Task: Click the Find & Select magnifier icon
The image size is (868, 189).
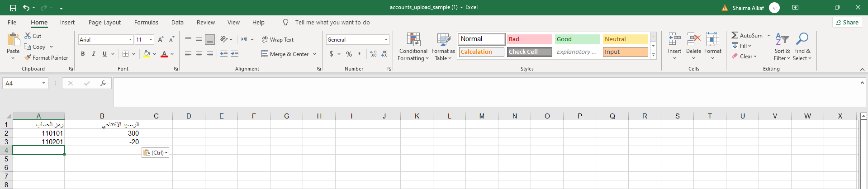Action: (802, 40)
